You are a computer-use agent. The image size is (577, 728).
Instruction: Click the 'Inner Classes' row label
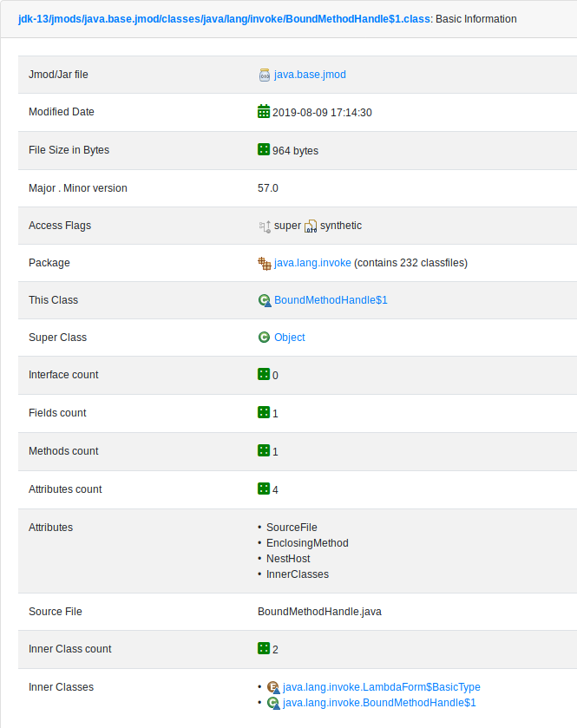click(62, 687)
